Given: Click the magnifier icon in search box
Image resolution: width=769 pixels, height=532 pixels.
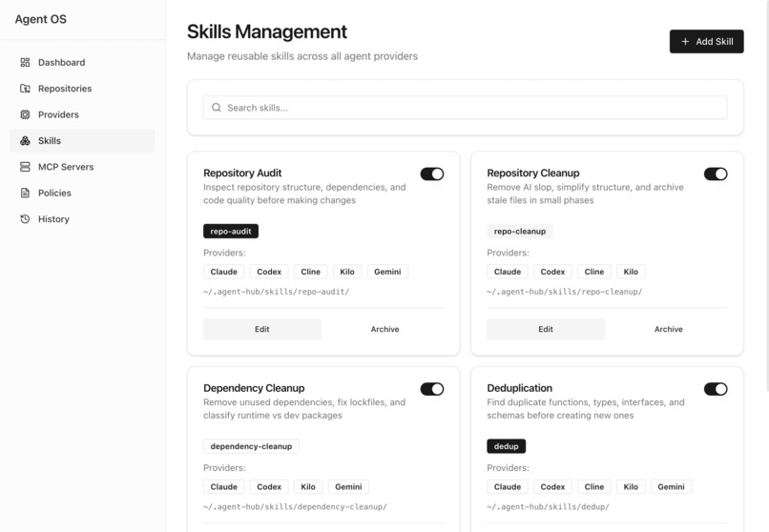Looking at the screenshot, I should [217, 108].
